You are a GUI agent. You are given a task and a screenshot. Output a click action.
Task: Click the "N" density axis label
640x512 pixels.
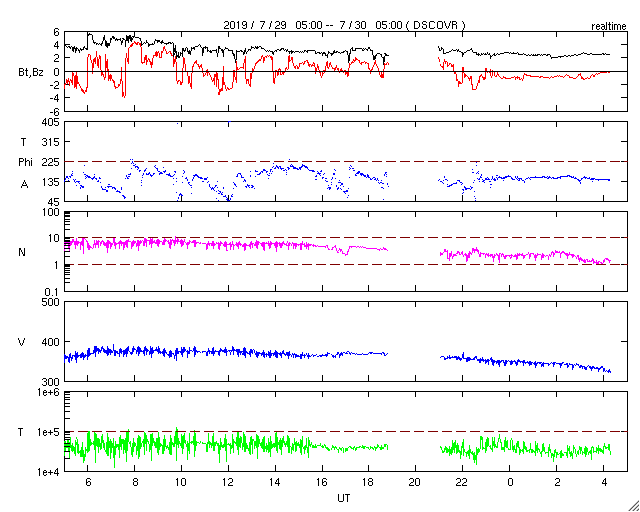22,252
